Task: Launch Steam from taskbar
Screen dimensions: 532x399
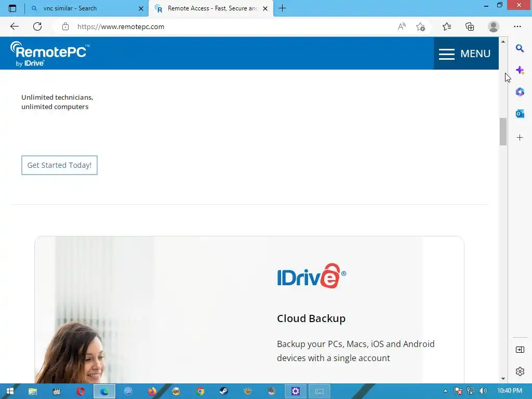Action: (x=223, y=391)
